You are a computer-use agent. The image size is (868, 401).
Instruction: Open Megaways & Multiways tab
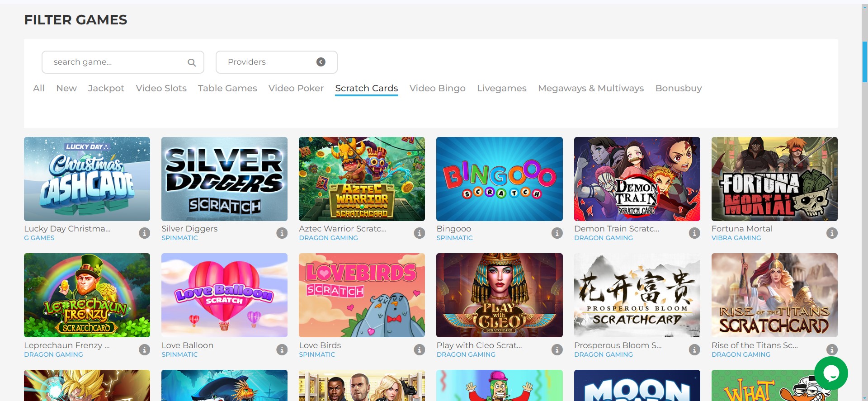591,88
